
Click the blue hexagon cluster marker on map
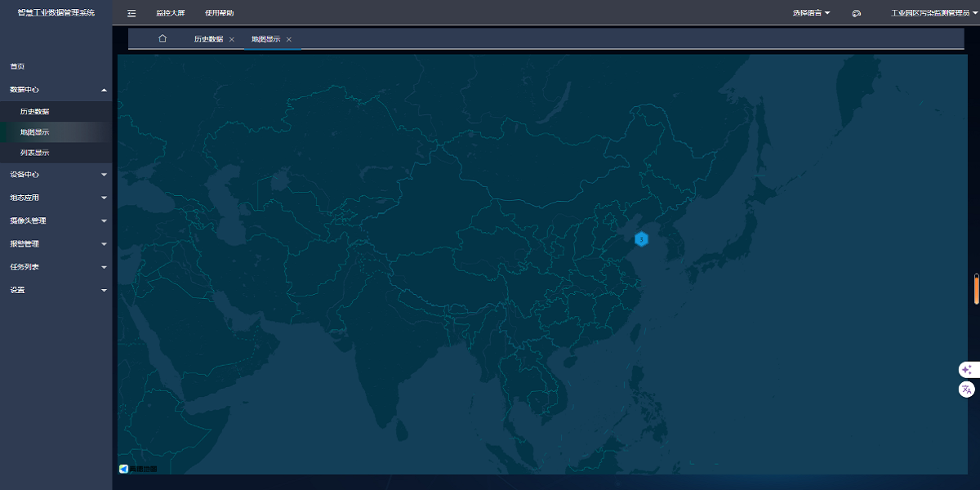pyautogui.click(x=642, y=239)
